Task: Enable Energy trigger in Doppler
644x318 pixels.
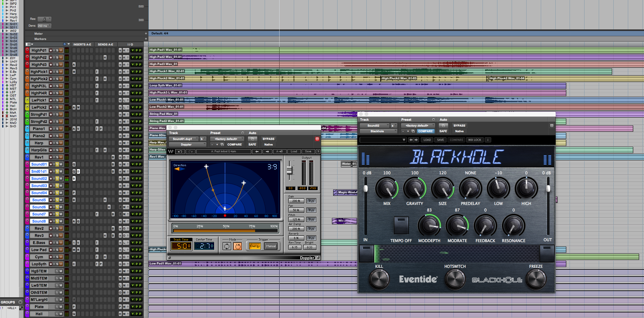Action: 255,246
